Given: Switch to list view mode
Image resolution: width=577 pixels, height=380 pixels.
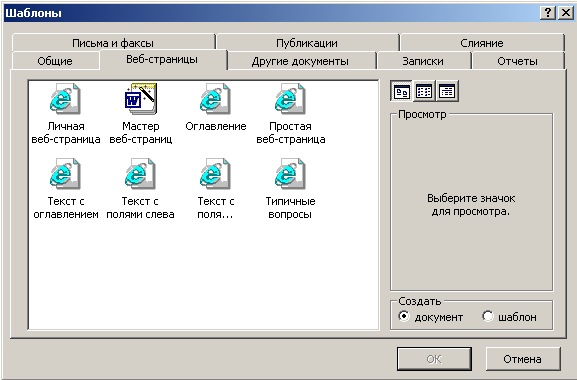Looking at the screenshot, I should pyautogui.click(x=424, y=91).
